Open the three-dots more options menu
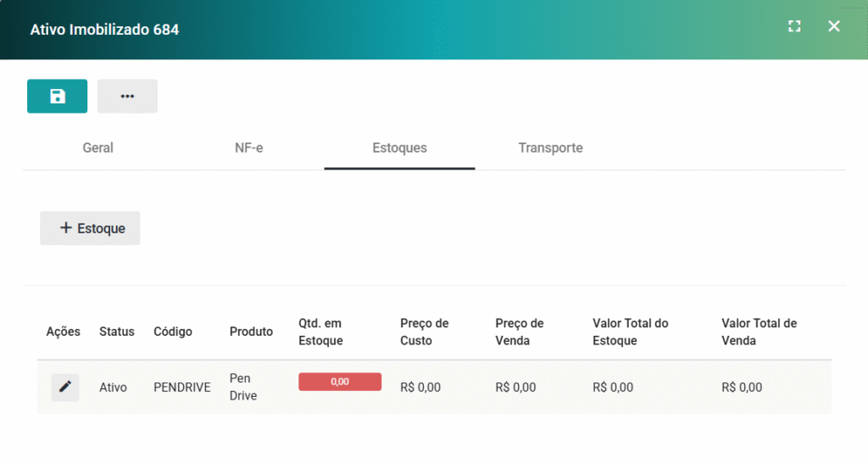 tap(127, 97)
